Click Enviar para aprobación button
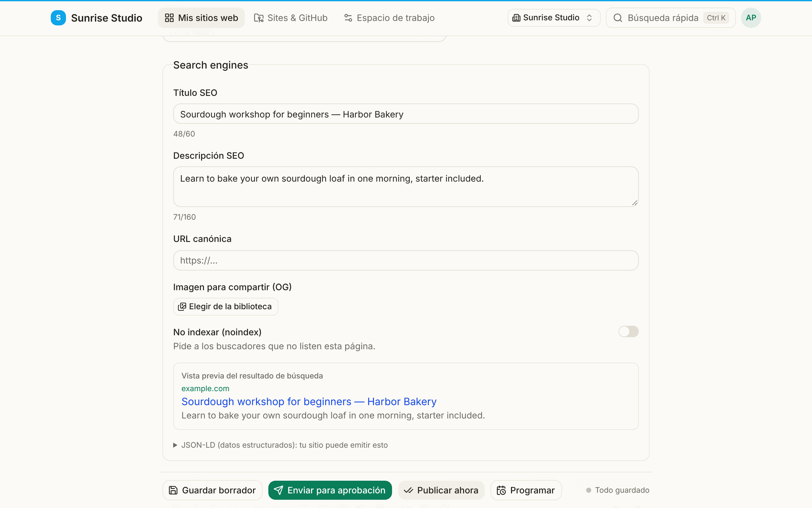 (330, 490)
